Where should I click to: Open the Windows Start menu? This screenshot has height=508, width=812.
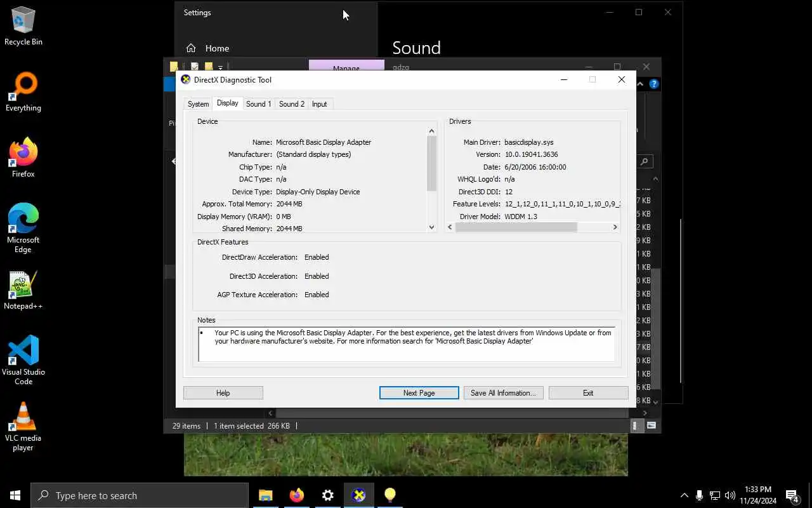(15, 495)
